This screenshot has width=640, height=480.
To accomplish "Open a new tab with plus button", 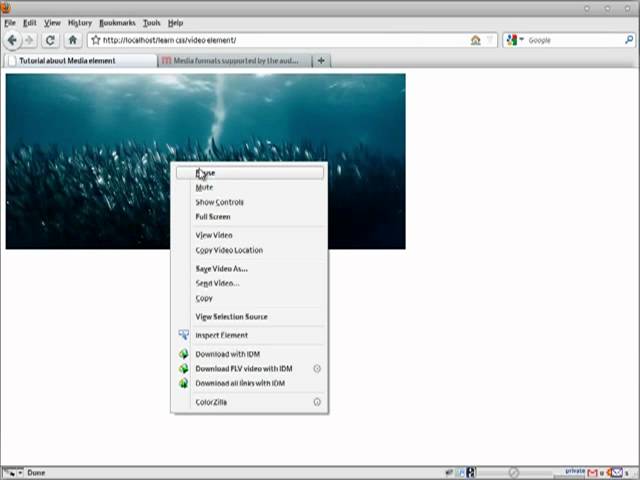I will pyautogui.click(x=321, y=60).
